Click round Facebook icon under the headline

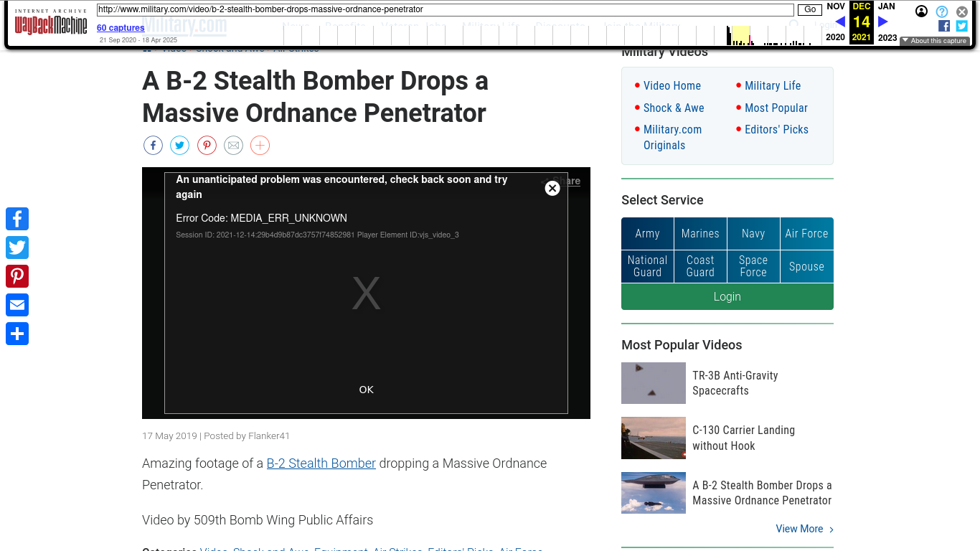point(153,146)
